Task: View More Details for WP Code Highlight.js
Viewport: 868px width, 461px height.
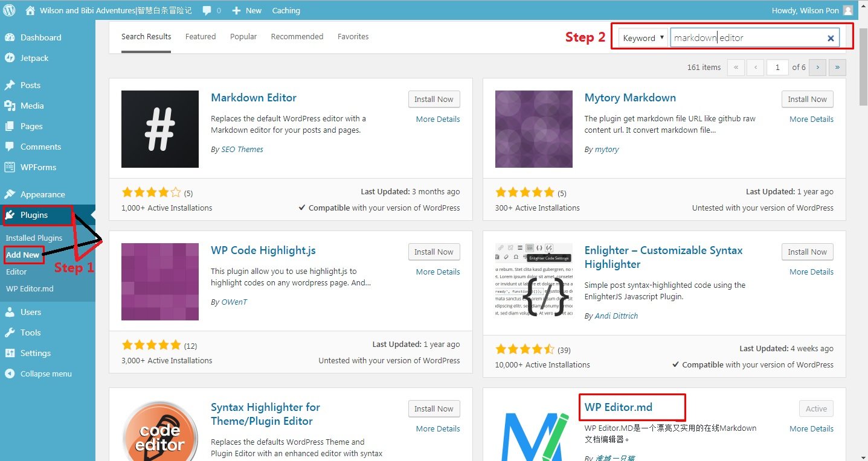Action: click(x=438, y=272)
